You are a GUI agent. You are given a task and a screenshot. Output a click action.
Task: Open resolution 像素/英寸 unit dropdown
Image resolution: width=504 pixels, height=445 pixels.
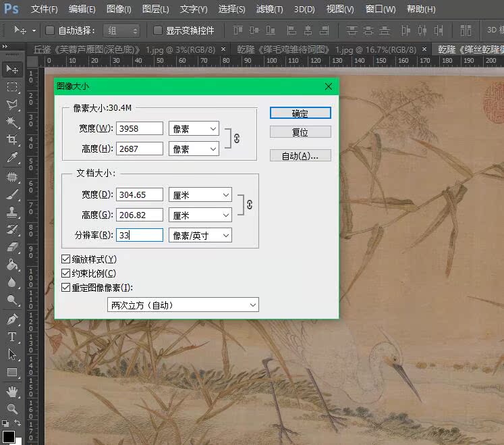[x=200, y=235]
